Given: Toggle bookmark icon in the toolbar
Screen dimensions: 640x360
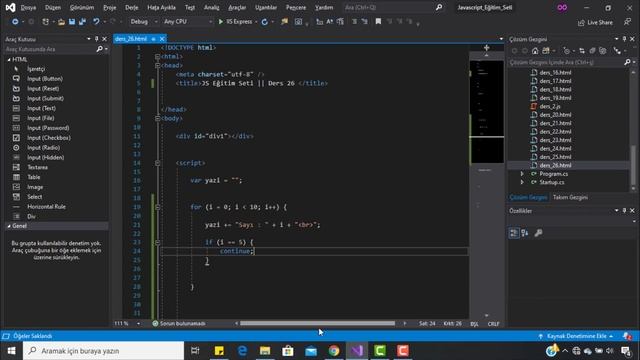Looking at the screenshot, I should point(378,22).
